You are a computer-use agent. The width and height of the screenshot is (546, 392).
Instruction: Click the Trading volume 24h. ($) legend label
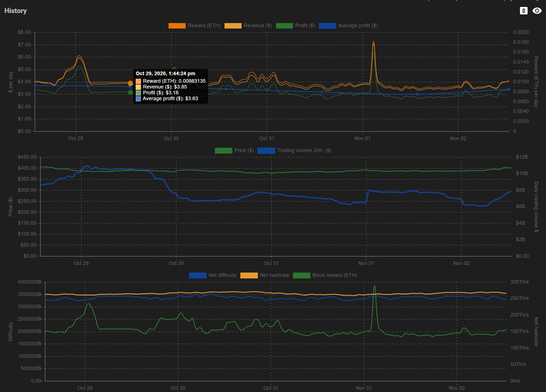coord(304,150)
